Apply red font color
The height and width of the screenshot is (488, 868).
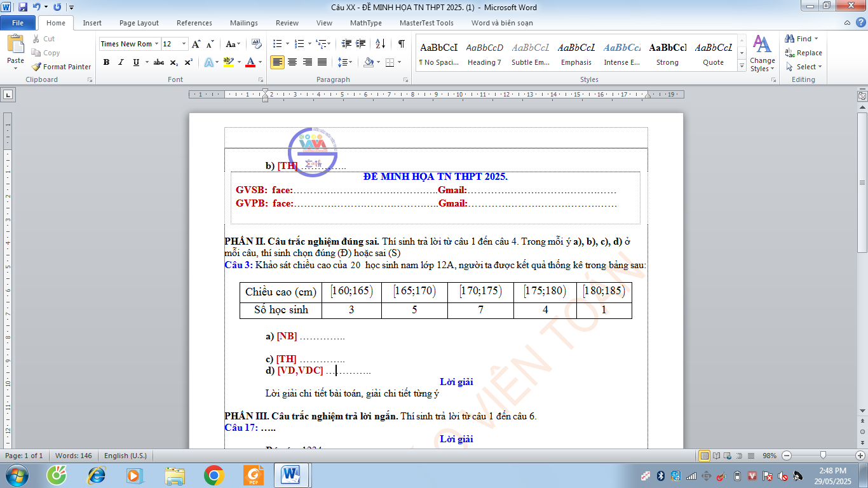tap(250, 62)
